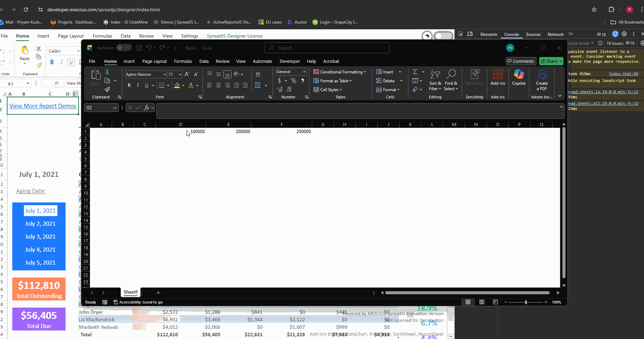The width and height of the screenshot is (644, 339).
Task: Apply percent style number format
Action: click(x=293, y=81)
